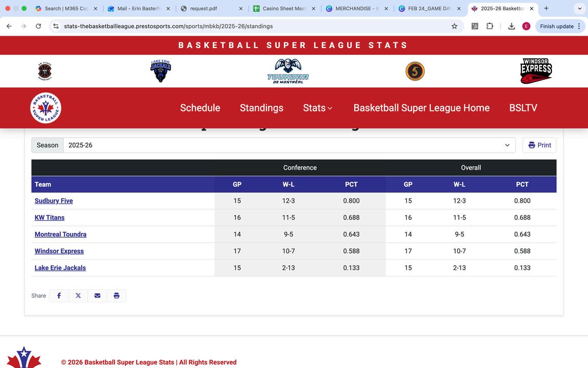Click the Print button

(x=539, y=145)
